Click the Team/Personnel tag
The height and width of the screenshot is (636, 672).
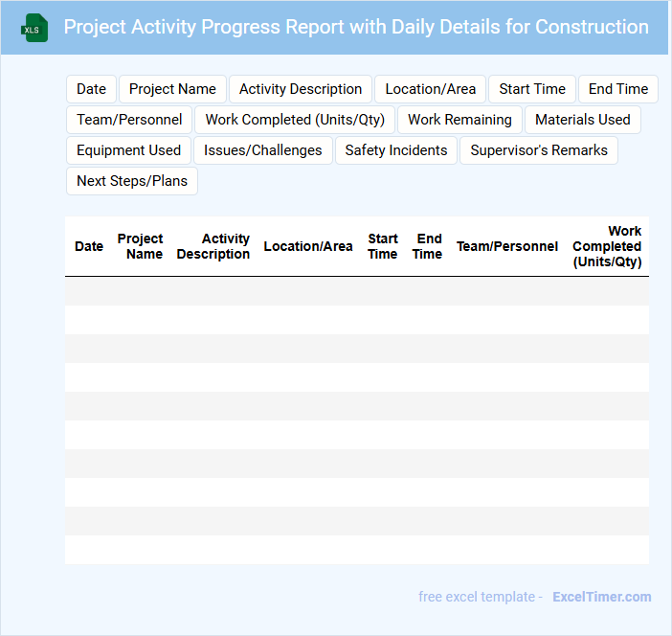tap(129, 120)
